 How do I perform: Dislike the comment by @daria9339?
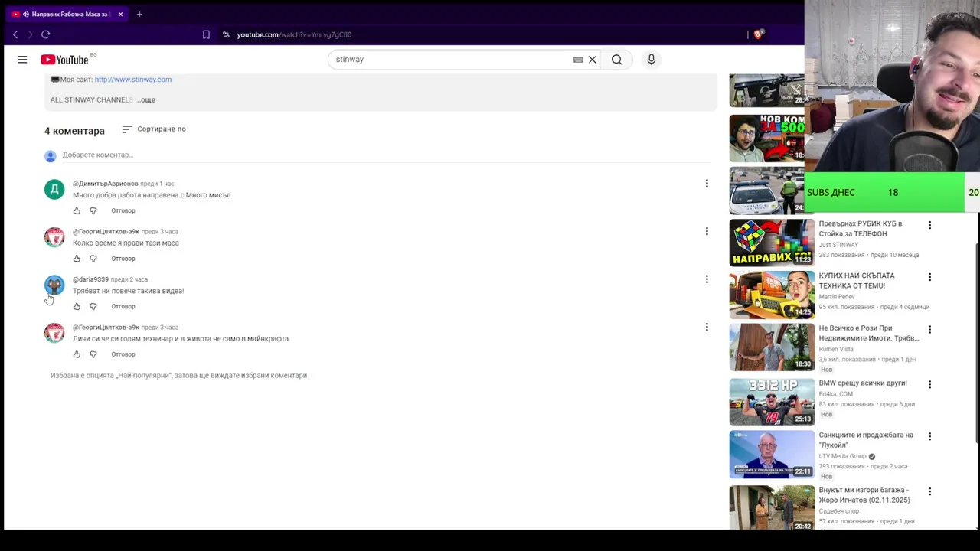[x=93, y=306]
